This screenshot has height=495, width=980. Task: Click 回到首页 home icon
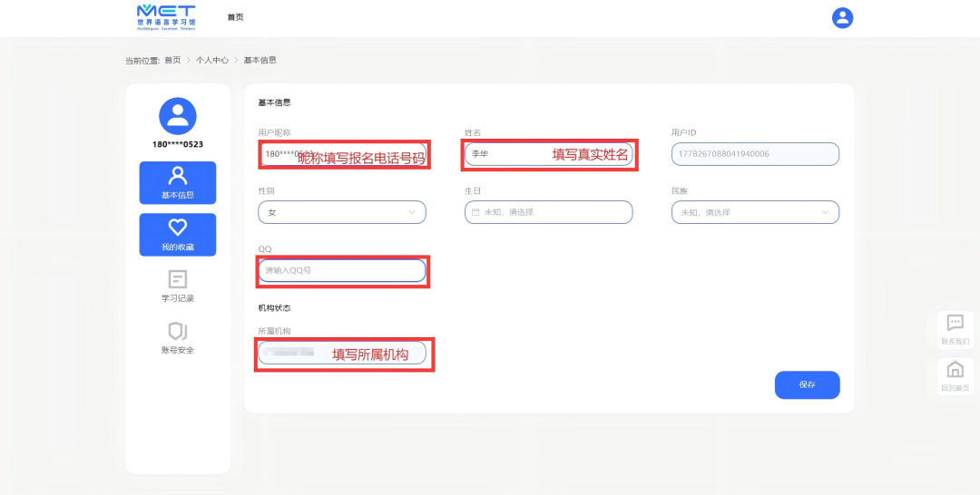click(x=955, y=370)
